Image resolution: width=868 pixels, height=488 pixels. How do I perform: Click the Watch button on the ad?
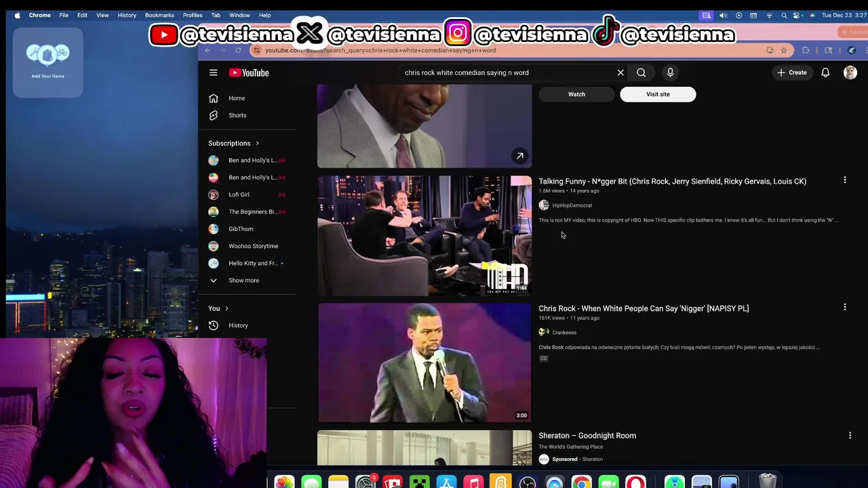[576, 94]
